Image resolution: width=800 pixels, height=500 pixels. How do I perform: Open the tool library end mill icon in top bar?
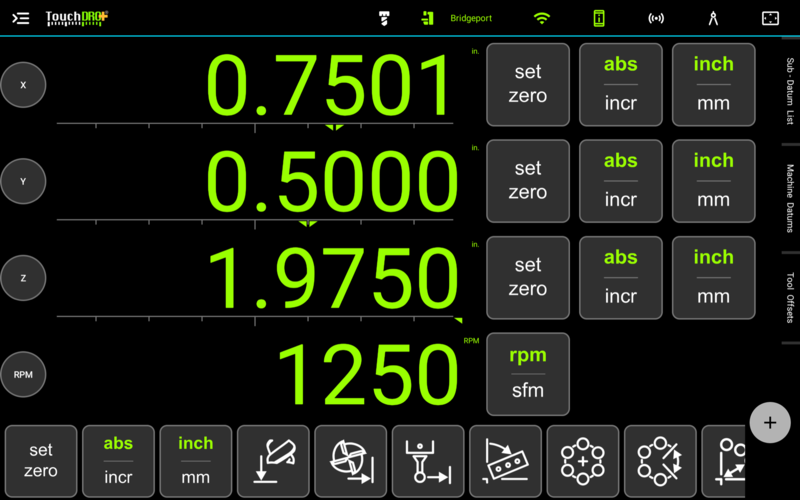(385, 18)
